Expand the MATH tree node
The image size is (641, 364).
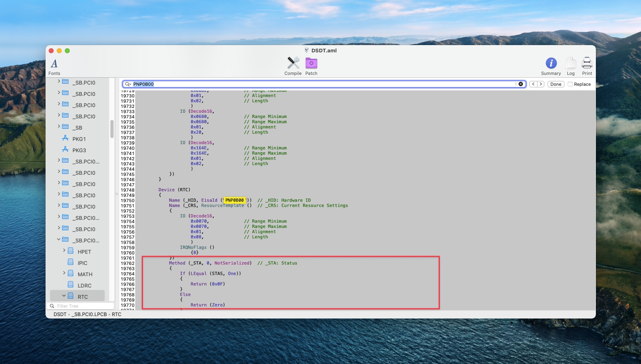(x=64, y=273)
